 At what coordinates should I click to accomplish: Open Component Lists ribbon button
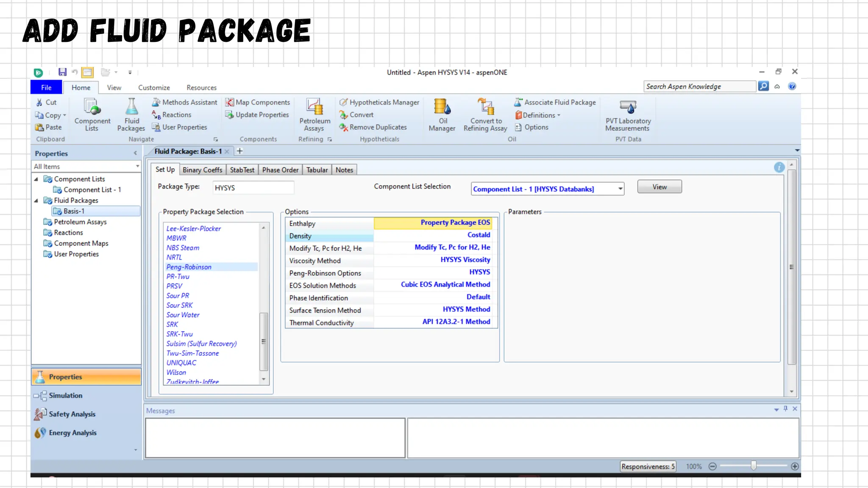tap(92, 115)
